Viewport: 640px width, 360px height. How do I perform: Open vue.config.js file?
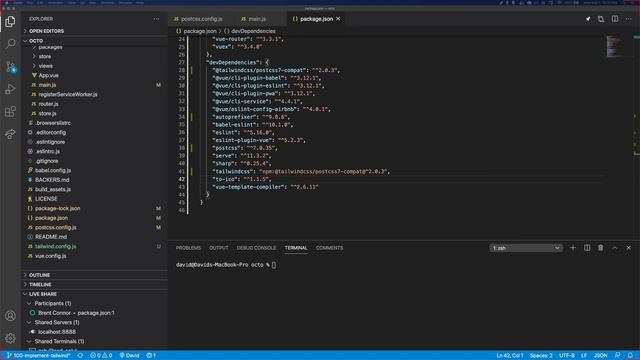(x=51, y=256)
